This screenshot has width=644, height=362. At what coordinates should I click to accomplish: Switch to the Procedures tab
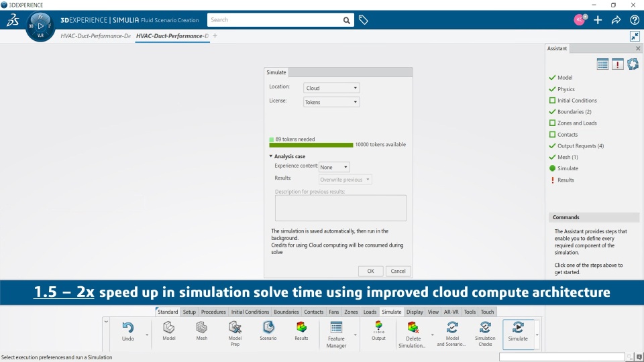pyautogui.click(x=213, y=312)
